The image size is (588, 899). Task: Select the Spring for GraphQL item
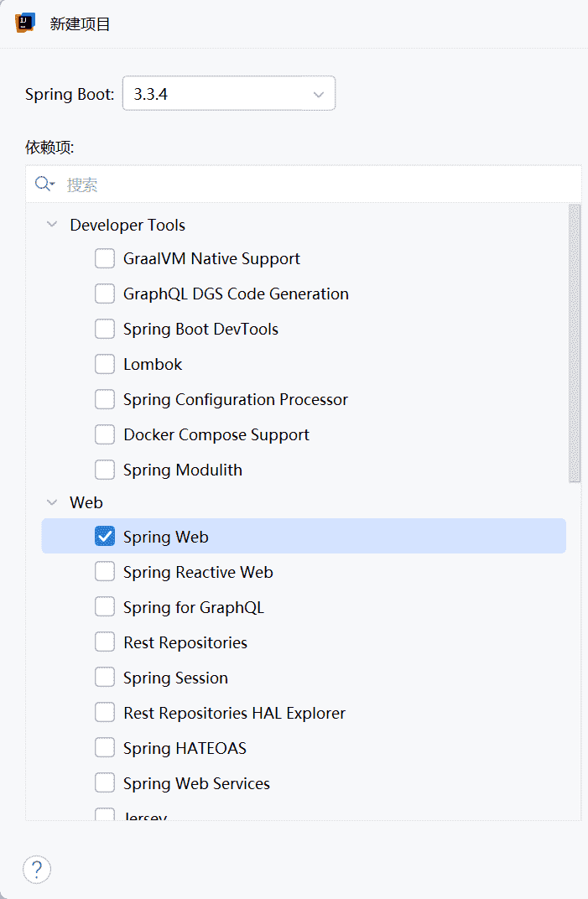point(193,607)
